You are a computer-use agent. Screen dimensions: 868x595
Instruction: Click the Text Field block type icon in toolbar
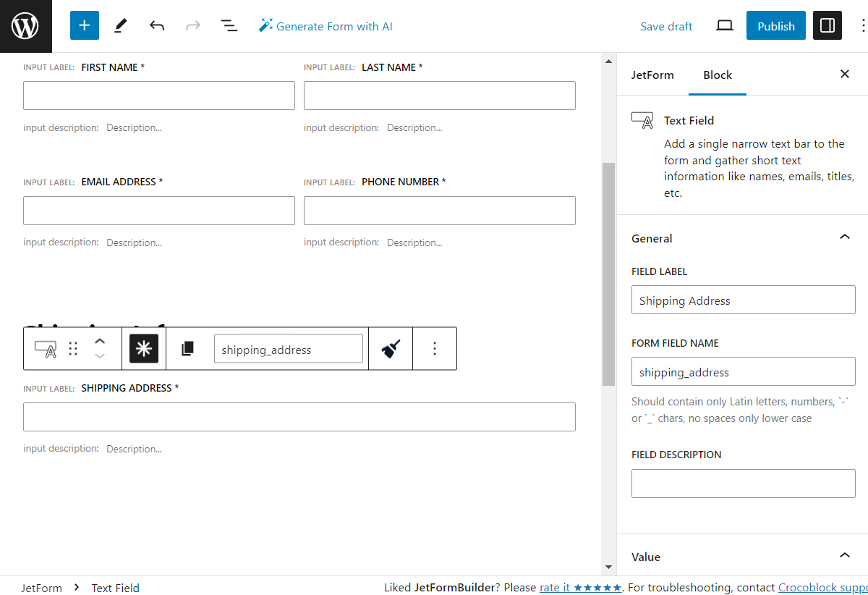pyautogui.click(x=45, y=349)
